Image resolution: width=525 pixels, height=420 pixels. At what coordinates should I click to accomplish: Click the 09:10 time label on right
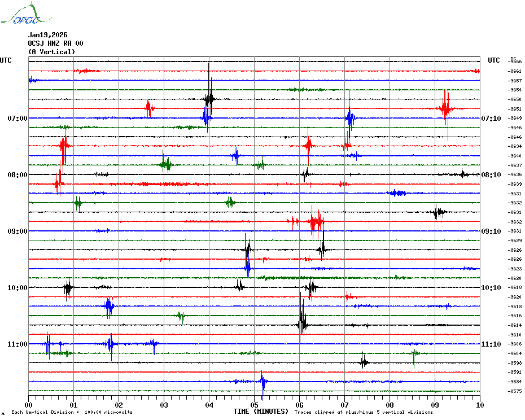pyautogui.click(x=491, y=231)
